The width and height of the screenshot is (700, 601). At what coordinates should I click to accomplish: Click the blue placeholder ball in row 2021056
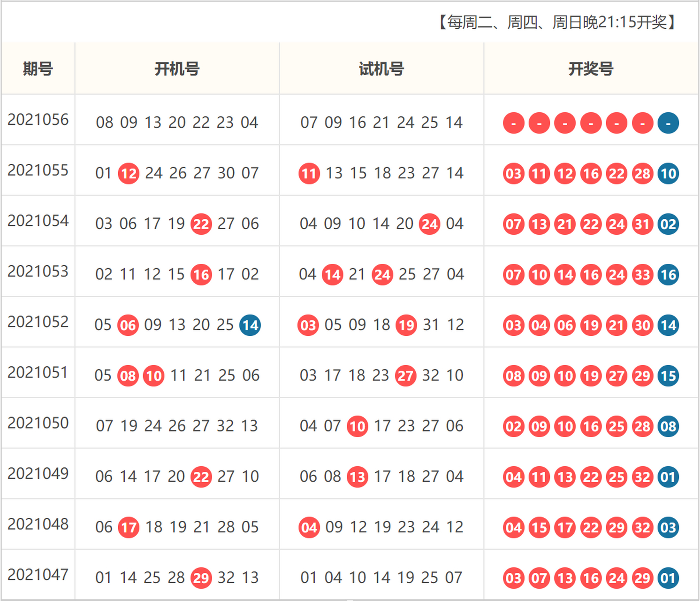coord(668,123)
